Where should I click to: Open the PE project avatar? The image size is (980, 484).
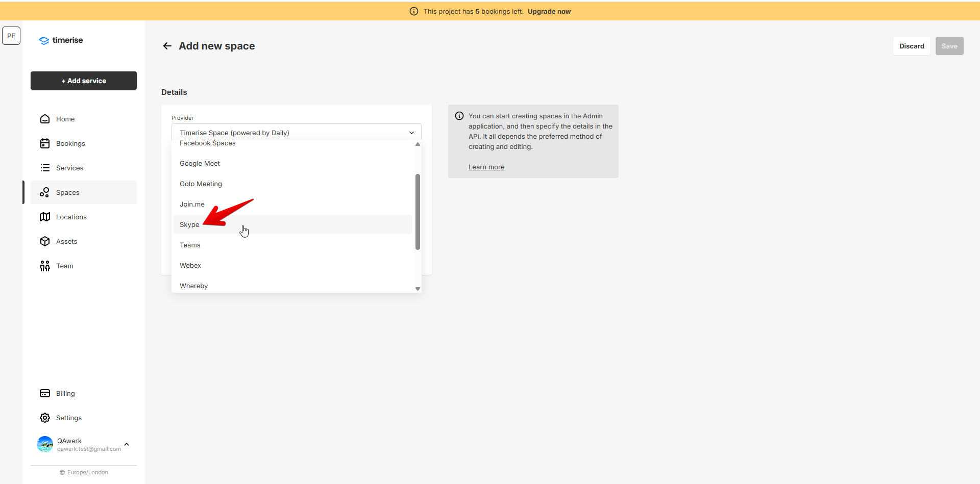(x=11, y=36)
